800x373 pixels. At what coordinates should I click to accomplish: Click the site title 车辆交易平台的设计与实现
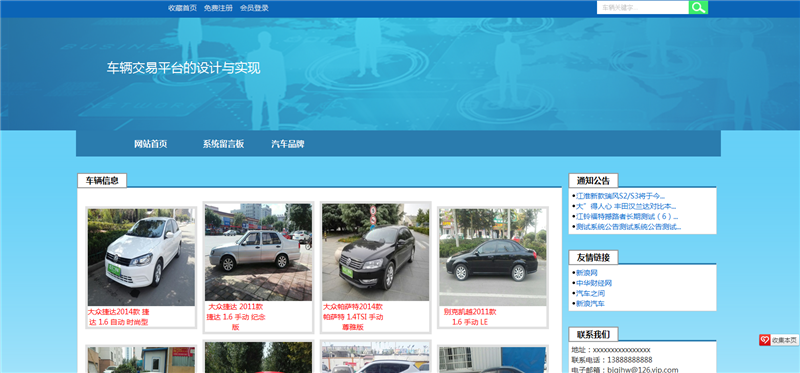(x=184, y=68)
